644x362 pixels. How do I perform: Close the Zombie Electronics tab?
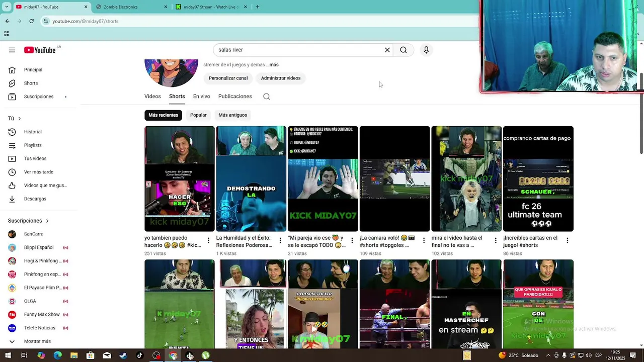point(166,7)
